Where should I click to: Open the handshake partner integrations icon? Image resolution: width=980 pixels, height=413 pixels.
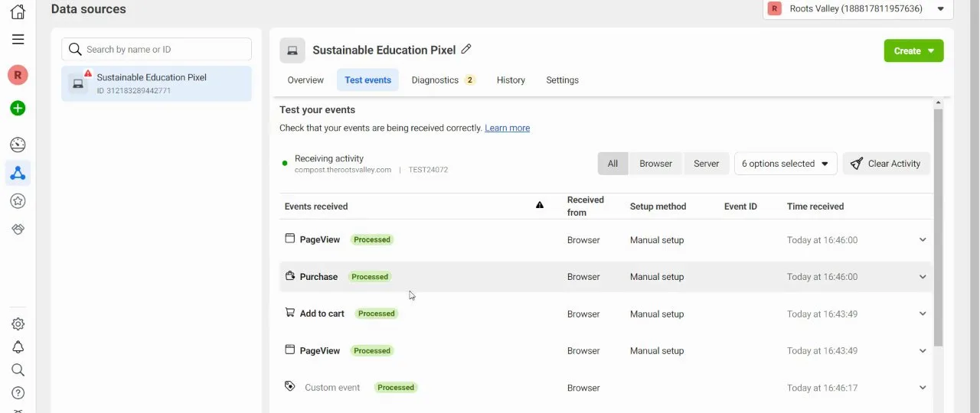tap(18, 229)
